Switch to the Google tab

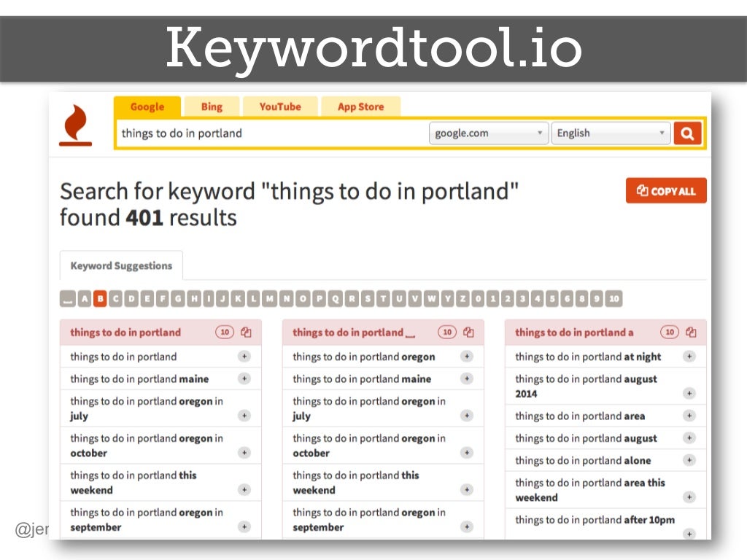click(147, 106)
